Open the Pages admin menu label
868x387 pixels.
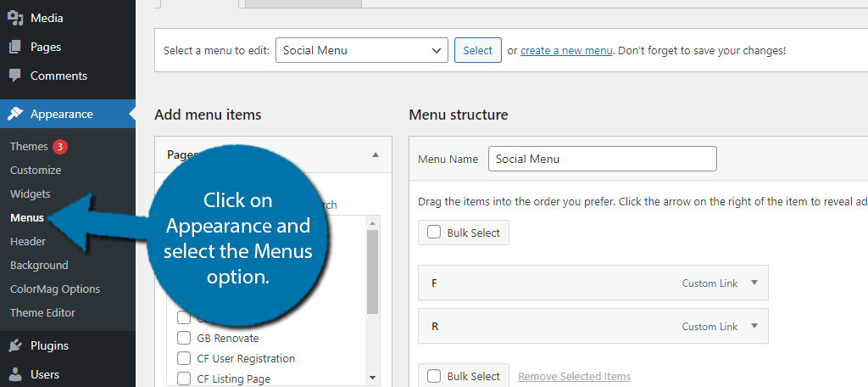click(46, 48)
